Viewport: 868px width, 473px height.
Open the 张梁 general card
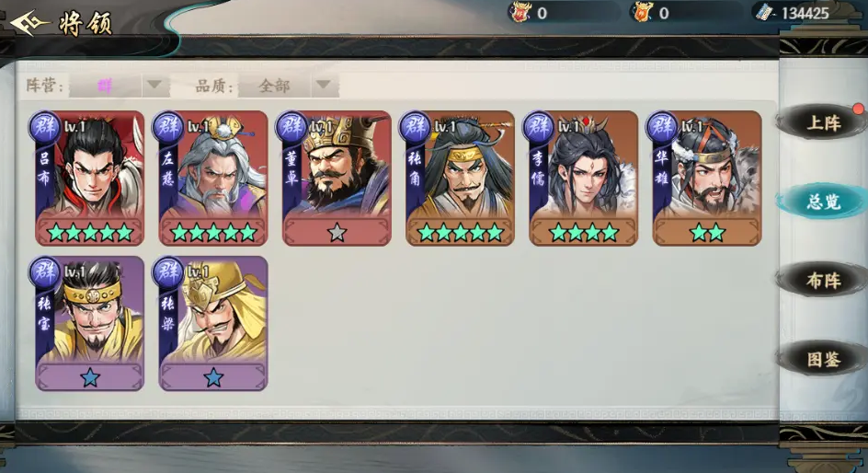point(212,323)
